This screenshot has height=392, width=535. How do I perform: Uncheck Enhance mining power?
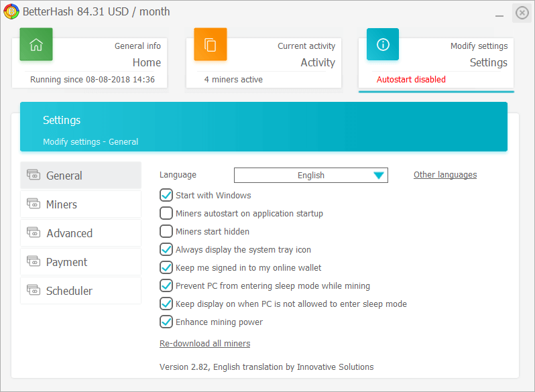pos(166,322)
